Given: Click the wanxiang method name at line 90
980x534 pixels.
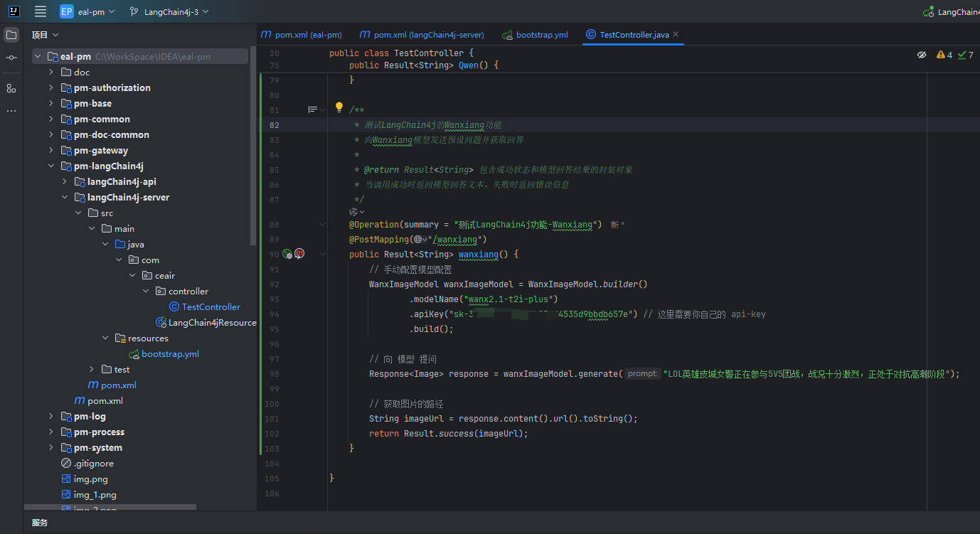Looking at the screenshot, I should click(x=479, y=254).
